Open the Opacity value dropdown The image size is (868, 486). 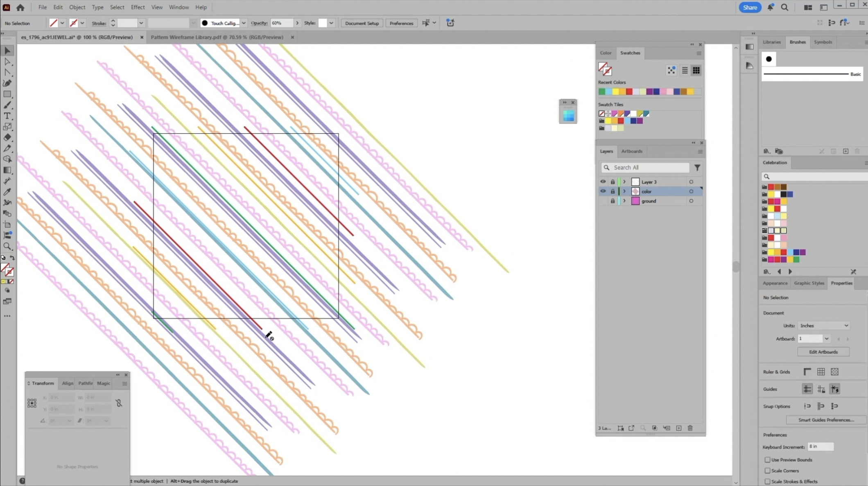pyautogui.click(x=298, y=23)
